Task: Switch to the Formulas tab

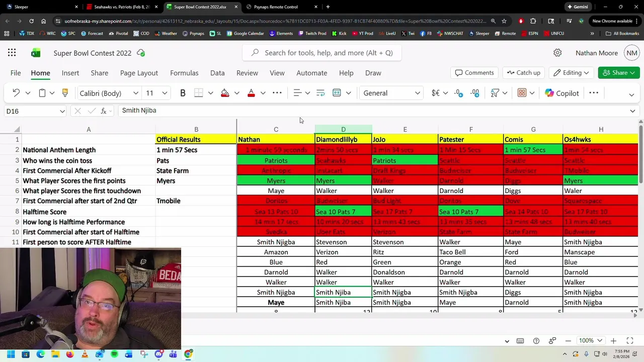Action: click(x=184, y=73)
